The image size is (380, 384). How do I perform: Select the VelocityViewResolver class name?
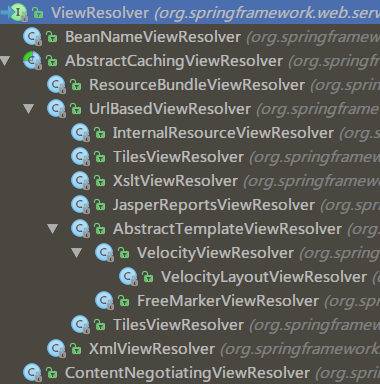[215, 253]
